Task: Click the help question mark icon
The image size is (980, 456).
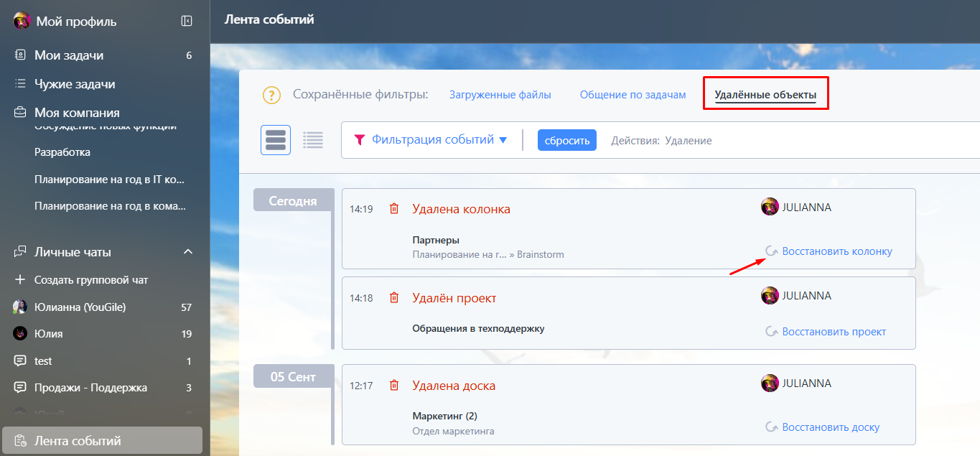Action: point(271,95)
